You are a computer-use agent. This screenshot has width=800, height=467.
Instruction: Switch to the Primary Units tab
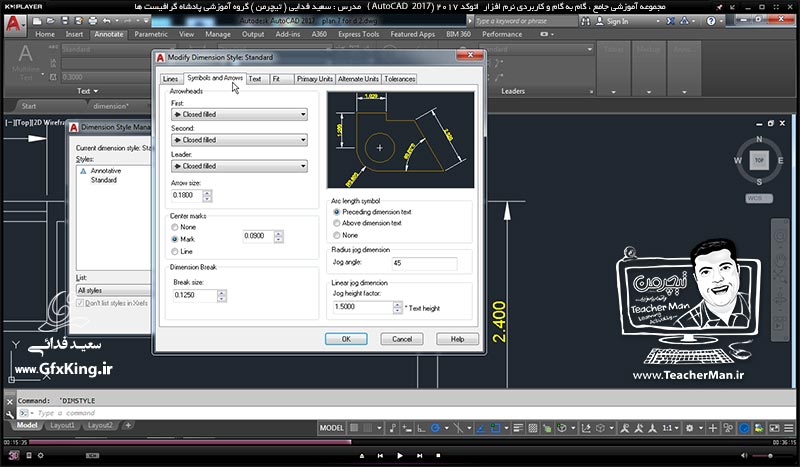[x=314, y=79]
